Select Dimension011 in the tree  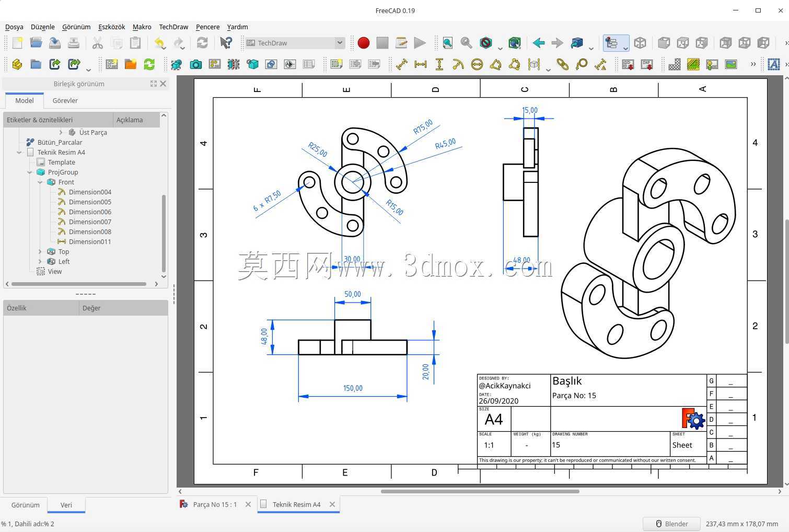point(90,241)
